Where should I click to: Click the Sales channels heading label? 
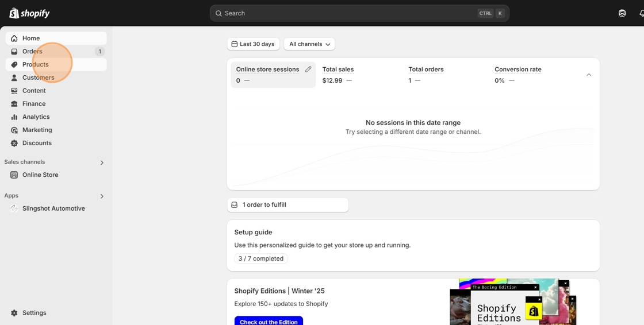pos(25,162)
